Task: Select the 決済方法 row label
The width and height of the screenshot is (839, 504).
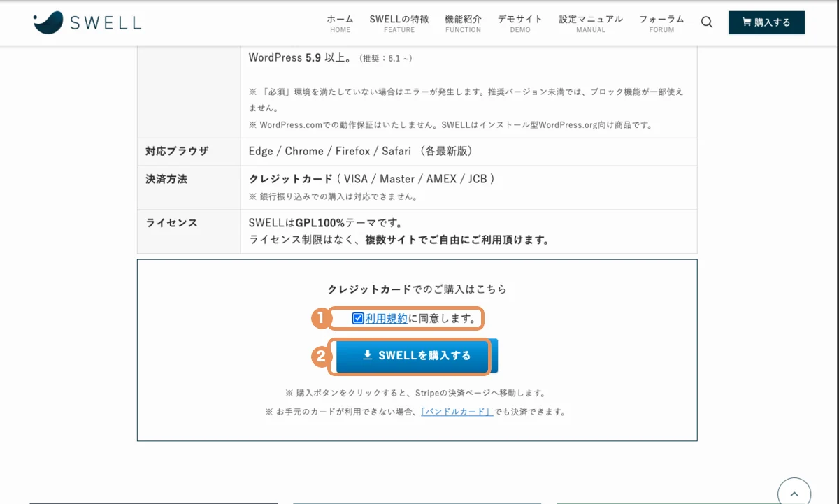Action: pos(166,179)
